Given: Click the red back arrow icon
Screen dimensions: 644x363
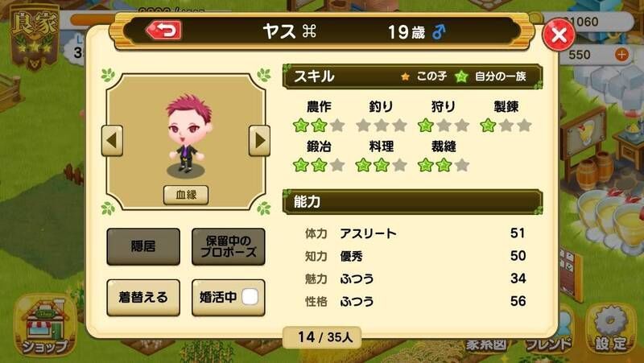Looking at the screenshot, I should (164, 31).
